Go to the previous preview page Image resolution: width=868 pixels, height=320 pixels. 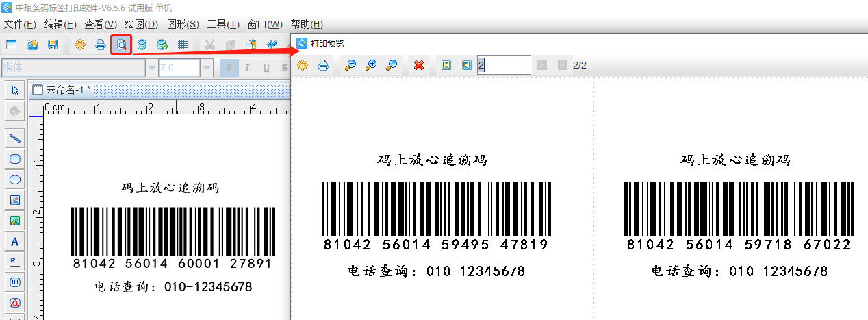pyautogui.click(x=467, y=65)
